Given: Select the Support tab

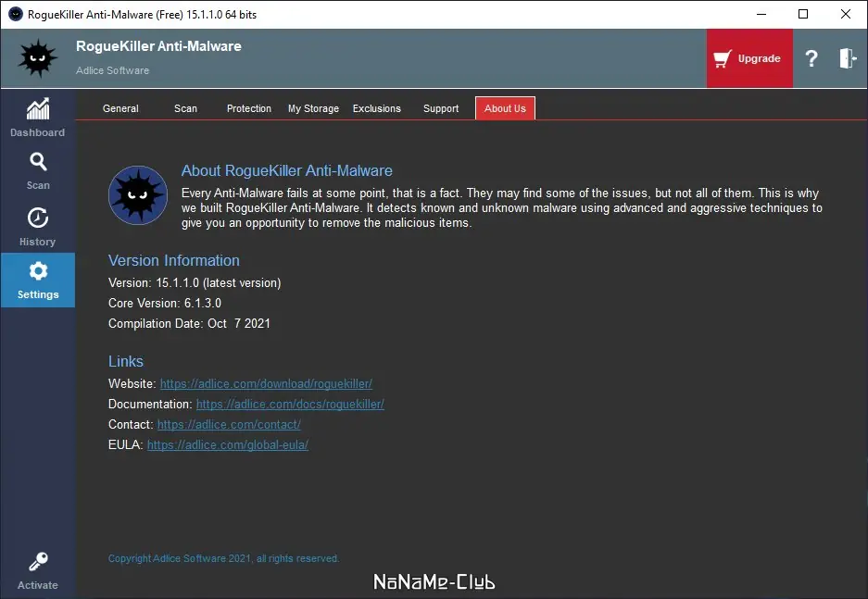Looking at the screenshot, I should [441, 108].
